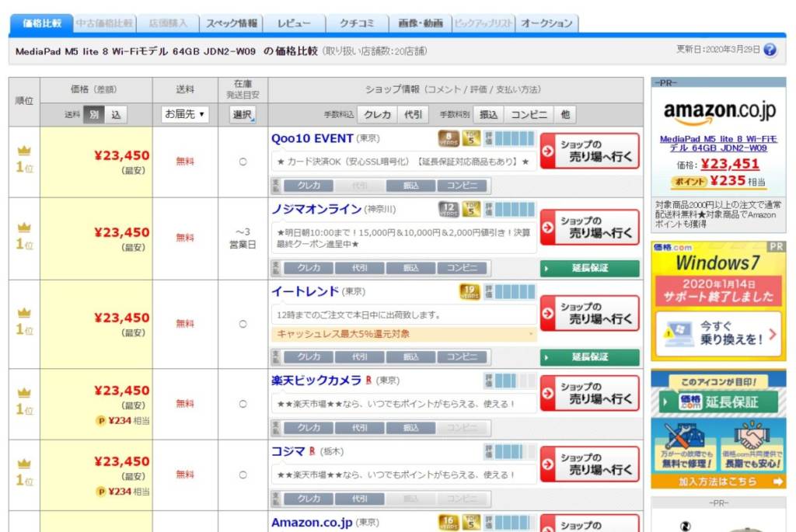Click the crown rank icon for イートレンド
This screenshot has width=796, height=532.
(24, 312)
